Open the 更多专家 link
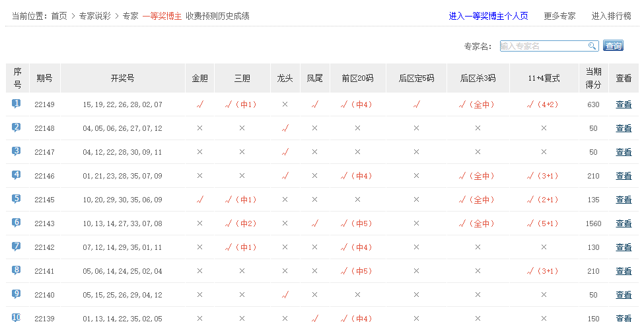644x322 pixels. tap(559, 16)
